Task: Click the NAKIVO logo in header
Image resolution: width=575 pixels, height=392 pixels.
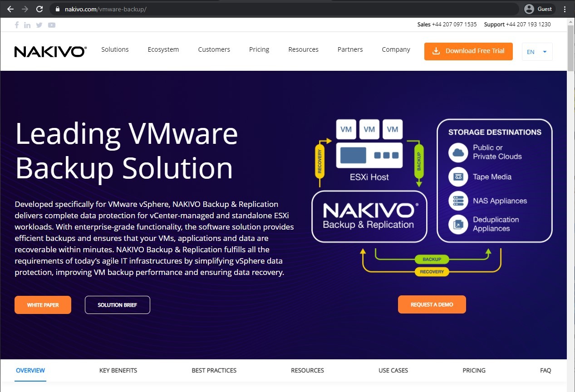Action: point(50,51)
